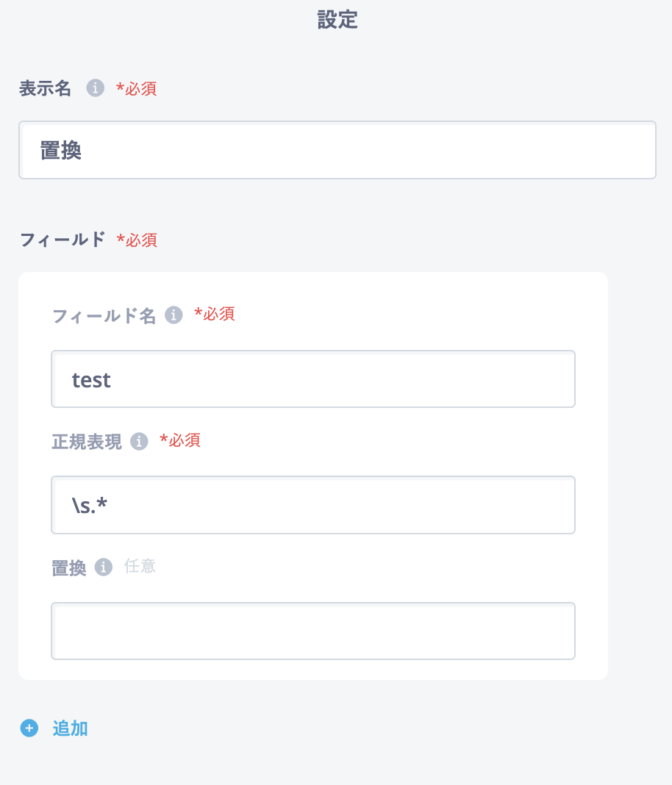Open the info tooltip icon beside フィールド名
672x785 pixels.
click(174, 315)
